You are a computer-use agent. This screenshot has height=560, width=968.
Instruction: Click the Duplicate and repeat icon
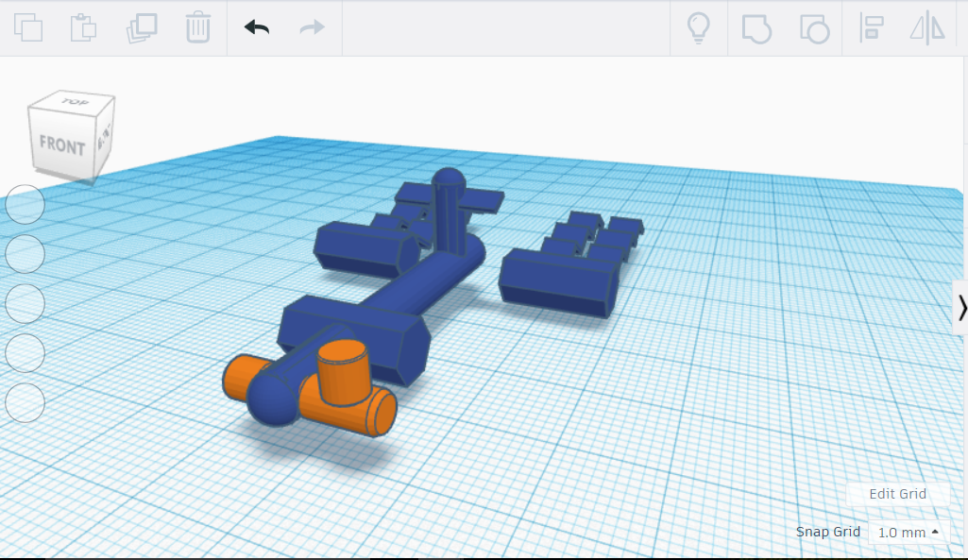pos(142,27)
